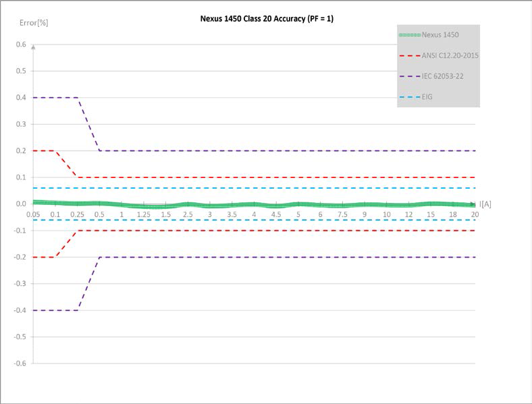This screenshot has width=532, height=404.
Task: Select the green Nexus 1450 data line
Action: point(254,204)
